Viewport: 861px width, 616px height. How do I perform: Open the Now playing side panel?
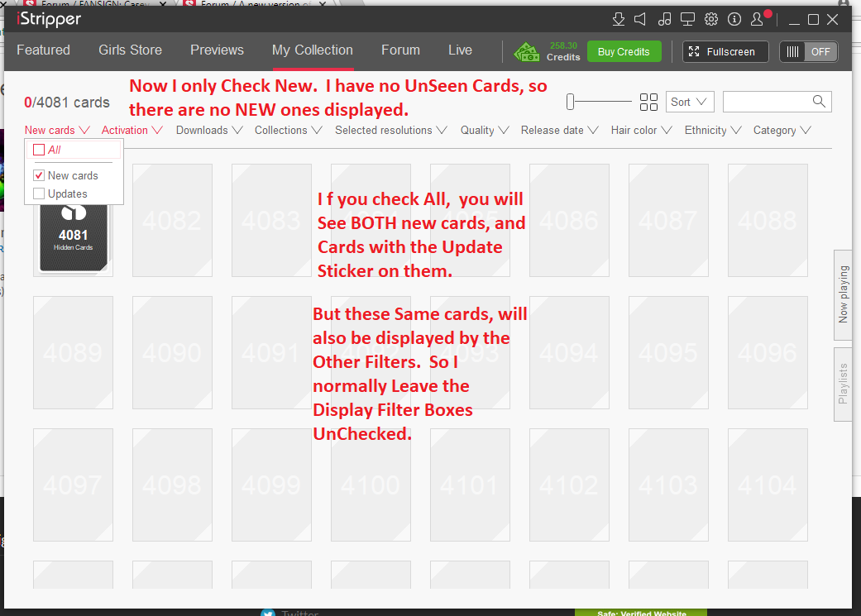click(843, 295)
